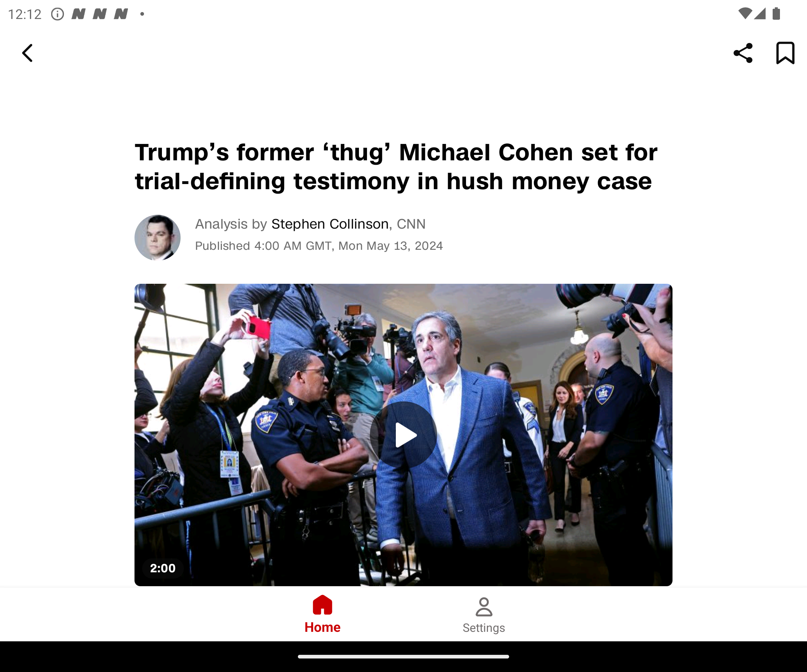Tap the CNN label after author name

411,224
